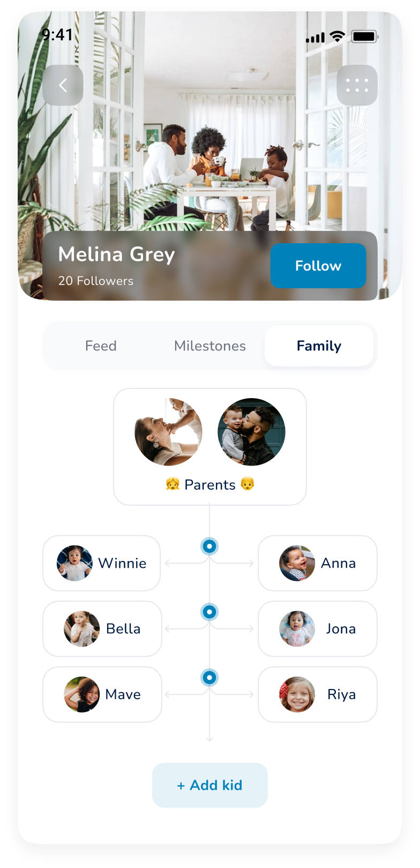Click the Add kid button
This screenshot has width=420, height=868.
point(210,785)
